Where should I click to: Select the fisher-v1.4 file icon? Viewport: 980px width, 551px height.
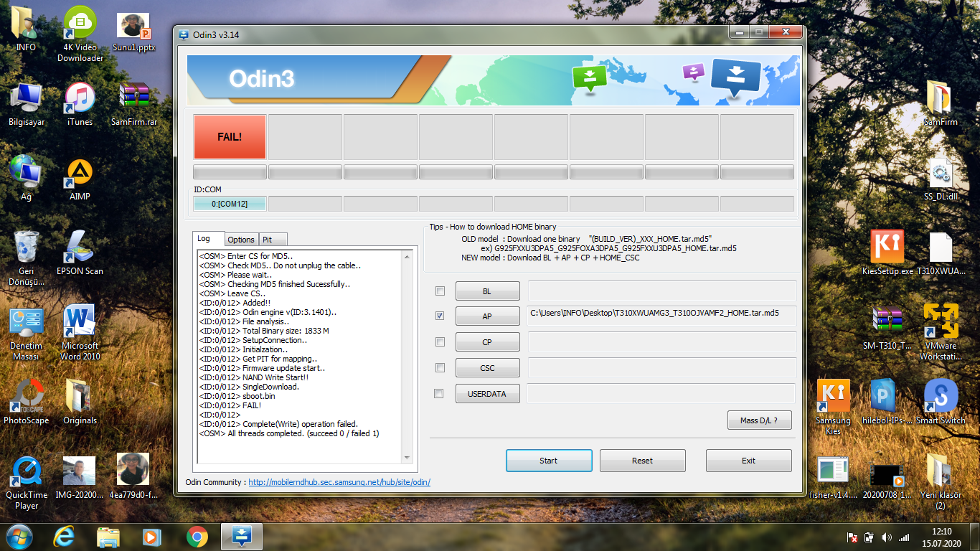[834, 477]
